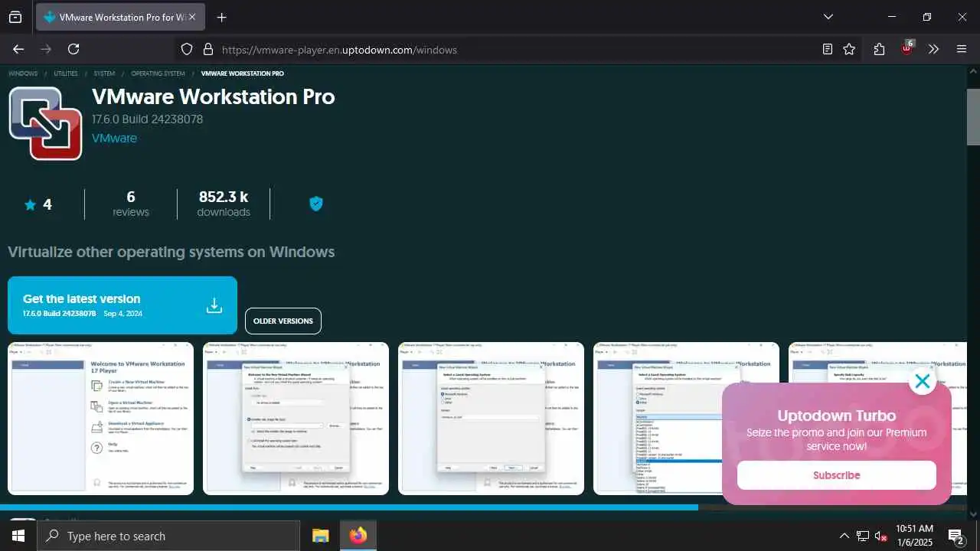This screenshot has height=551, width=980.
Task: Click the taskbar search box
Action: point(168,536)
